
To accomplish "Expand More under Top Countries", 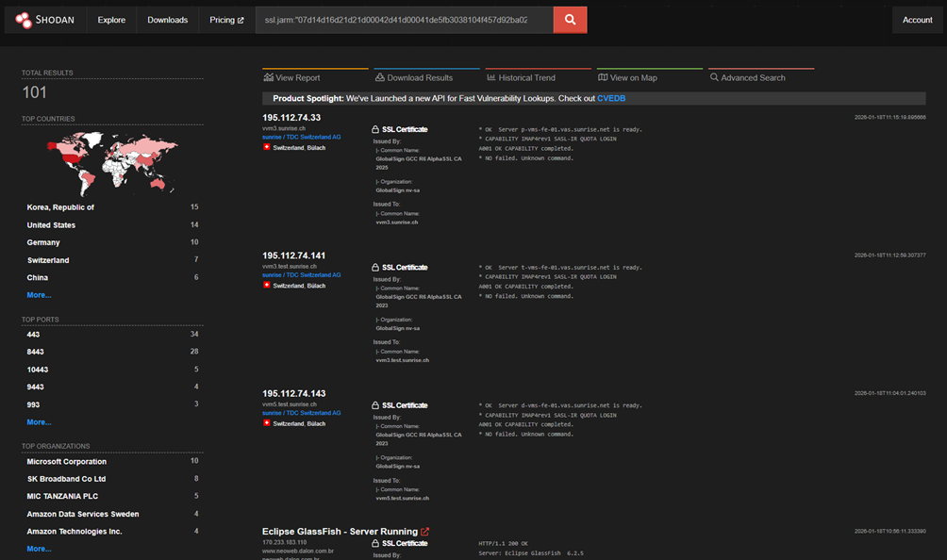I will tap(39, 295).
